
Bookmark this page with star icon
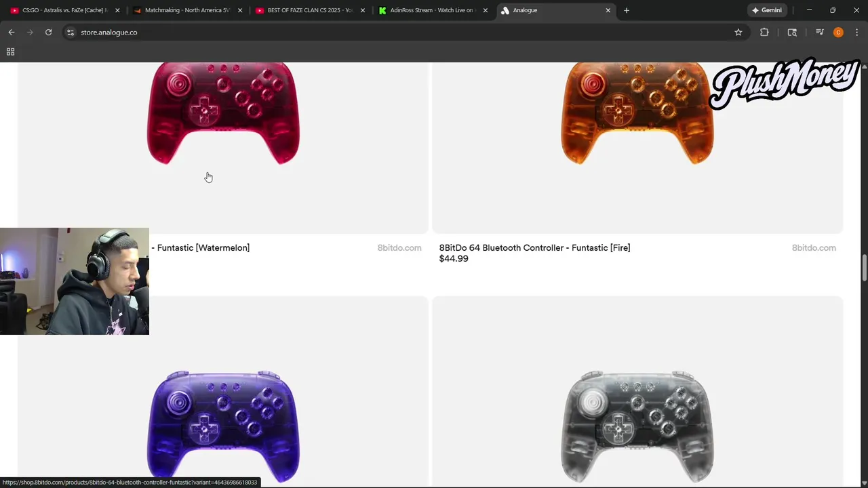tap(738, 32)
